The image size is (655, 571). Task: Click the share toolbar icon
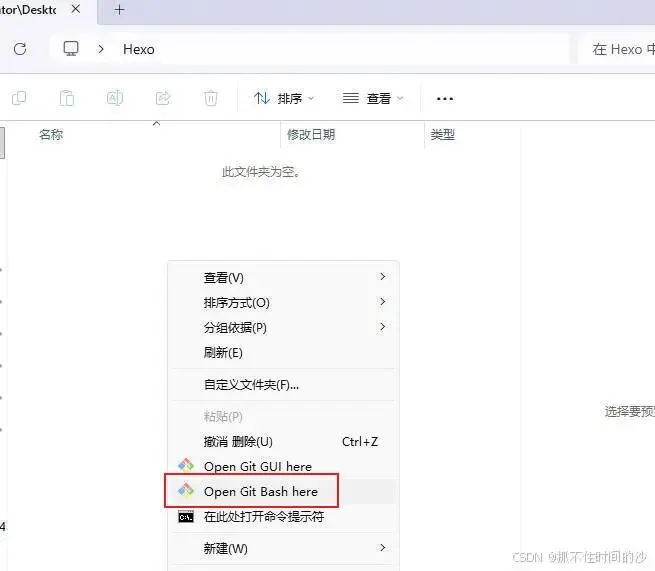point(163,98)
